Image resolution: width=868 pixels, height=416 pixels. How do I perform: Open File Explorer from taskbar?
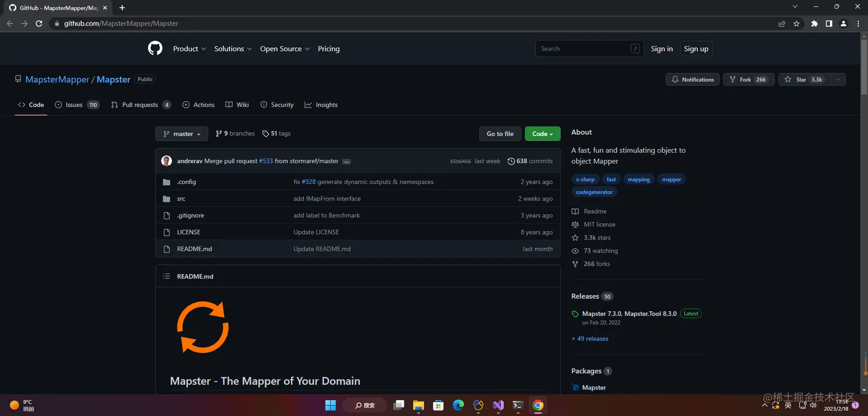(418, 405)
